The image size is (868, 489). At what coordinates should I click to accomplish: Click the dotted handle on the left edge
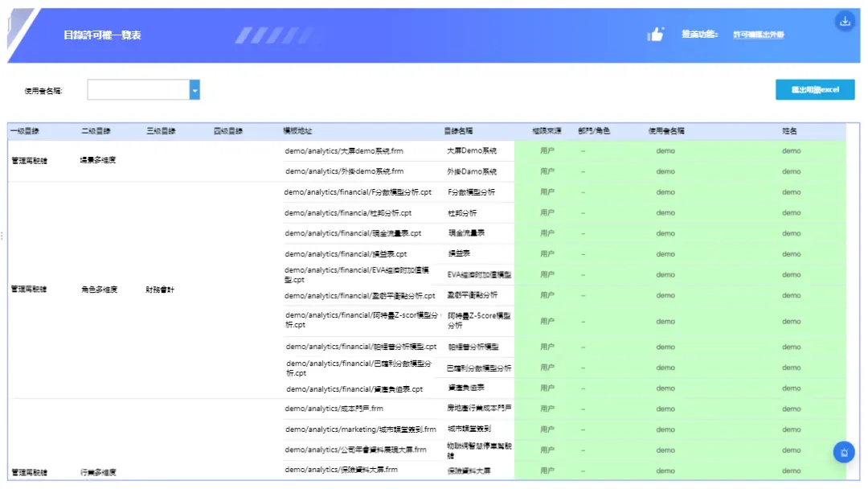click(2, 236)
